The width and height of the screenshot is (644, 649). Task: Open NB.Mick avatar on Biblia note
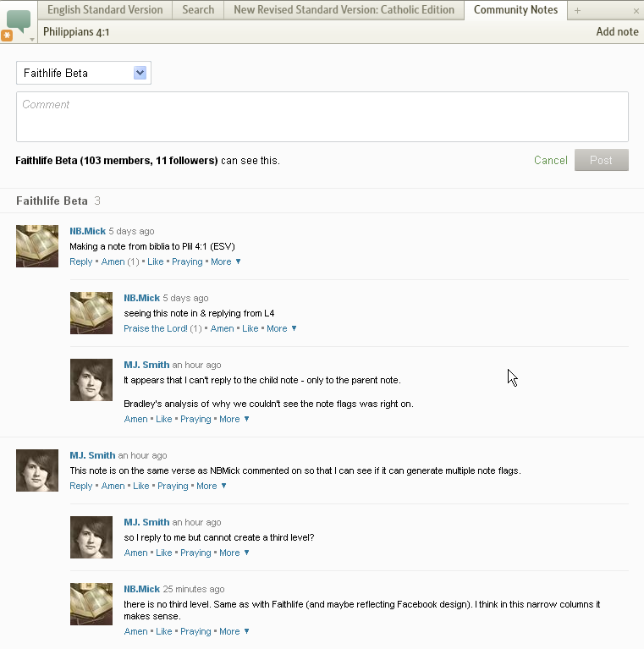tap(37, 246)
